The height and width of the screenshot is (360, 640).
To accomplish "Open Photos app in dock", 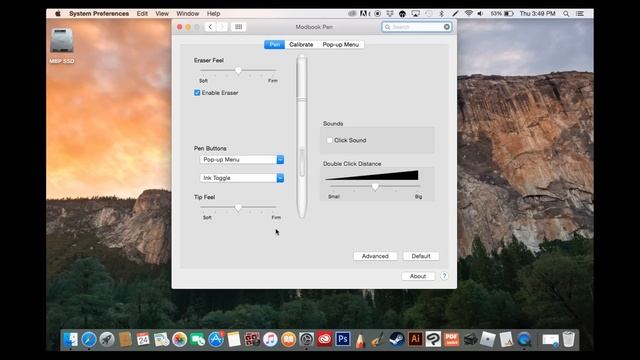I will tap(179, 339).
